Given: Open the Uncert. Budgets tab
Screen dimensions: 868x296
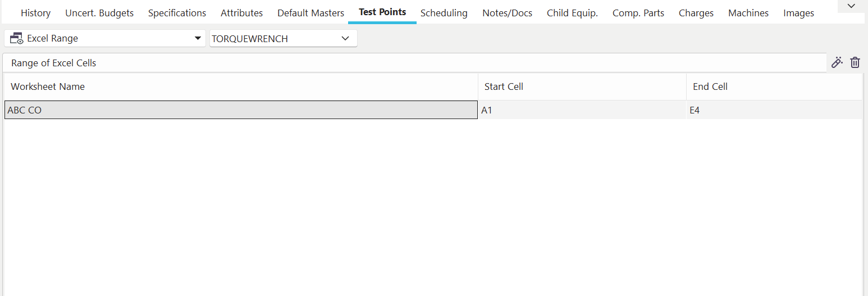Looking at the screenshot, I should [99, 13].
